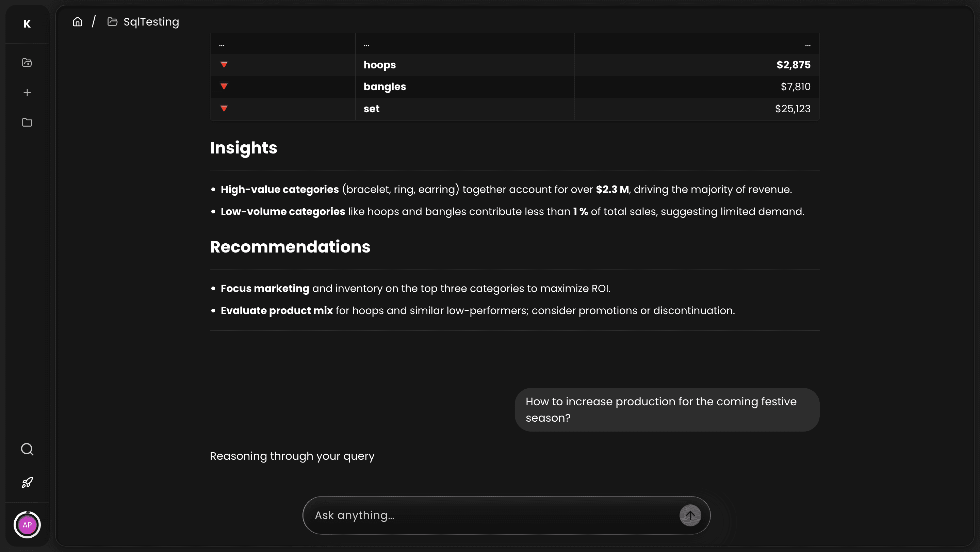Click the K logo at top left
This screenshot has width=980, height=552.
click(x=27, y=24)
